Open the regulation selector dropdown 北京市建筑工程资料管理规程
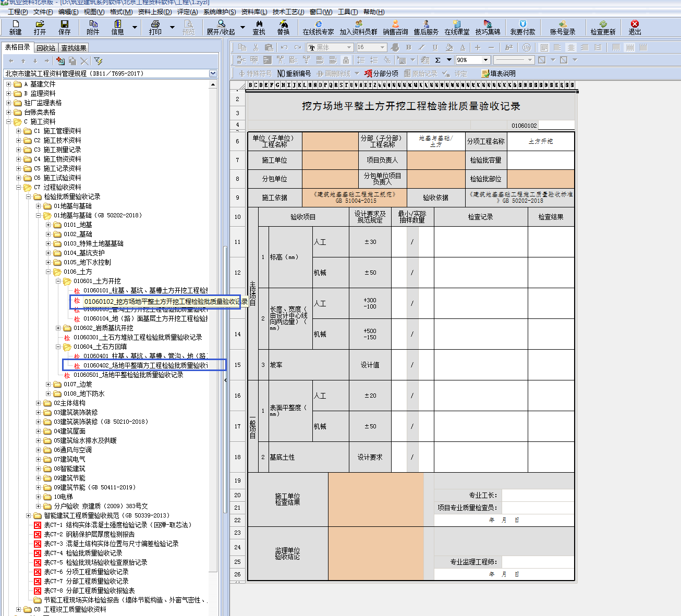 [x=213, y=73]
